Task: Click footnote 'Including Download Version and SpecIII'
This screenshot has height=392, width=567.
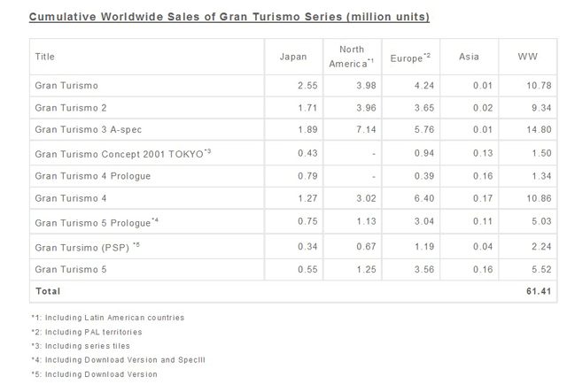Action: pos(125,360)
